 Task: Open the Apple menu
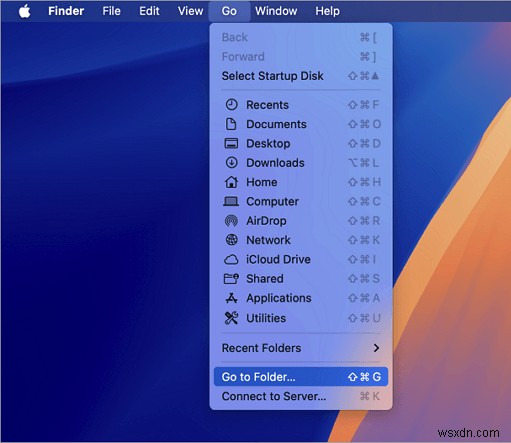pos(24,11)
